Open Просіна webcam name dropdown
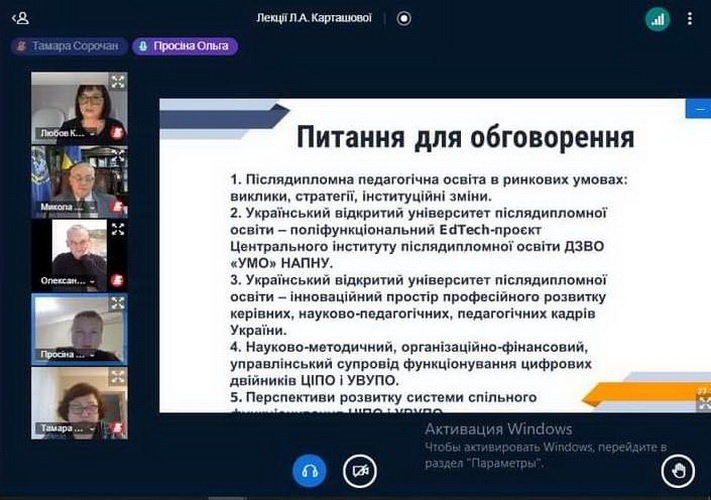This screenshot has width=711, height=500. (66, 354)
